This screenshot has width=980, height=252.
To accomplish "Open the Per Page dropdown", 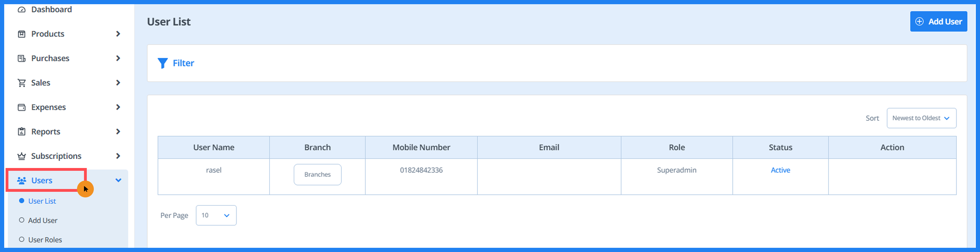I will [x=216, y=215].
